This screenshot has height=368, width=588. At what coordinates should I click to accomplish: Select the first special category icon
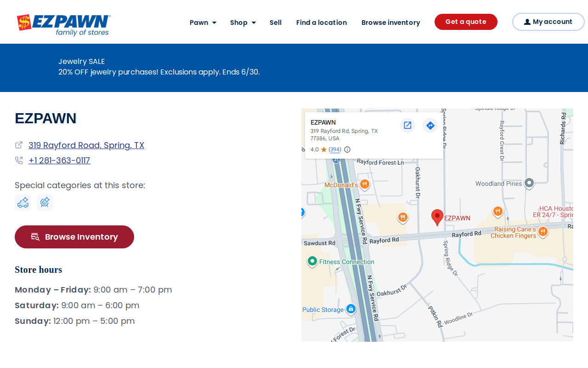23,202
